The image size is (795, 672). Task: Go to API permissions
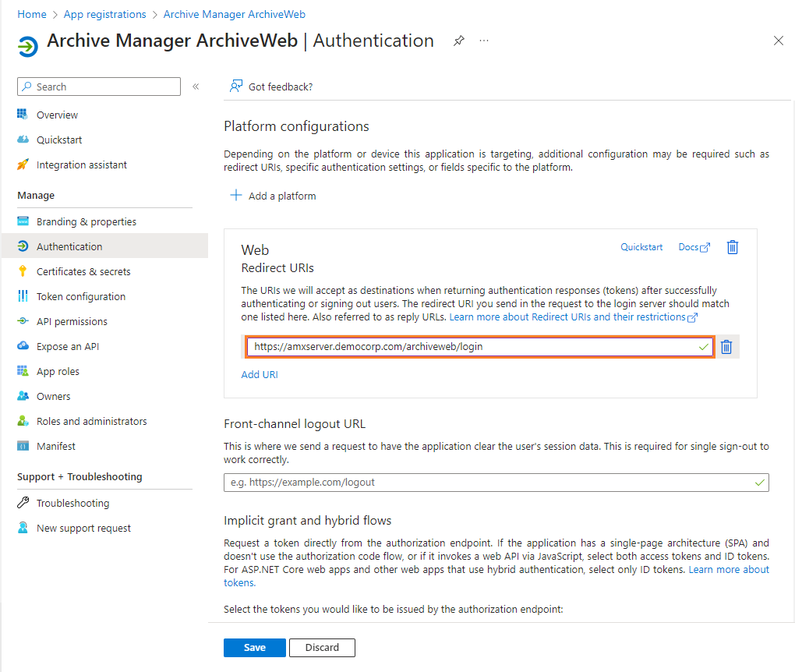click(72, 321)
